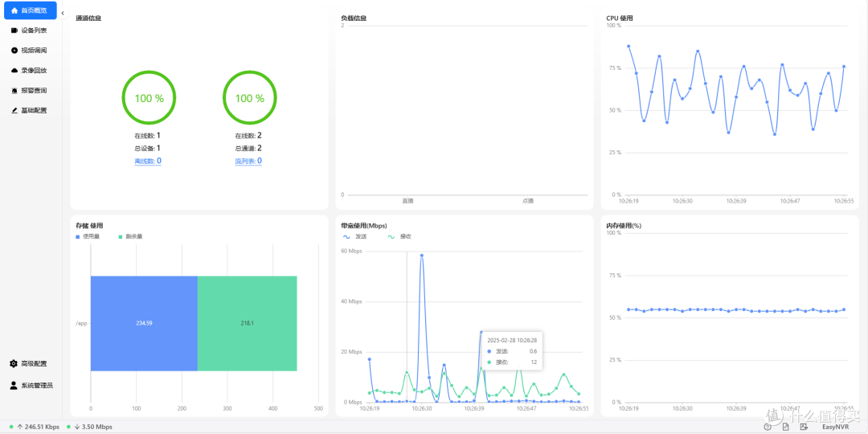Click the 流列表: 0 link
This screenshot has width=868, height=434.
248,161
